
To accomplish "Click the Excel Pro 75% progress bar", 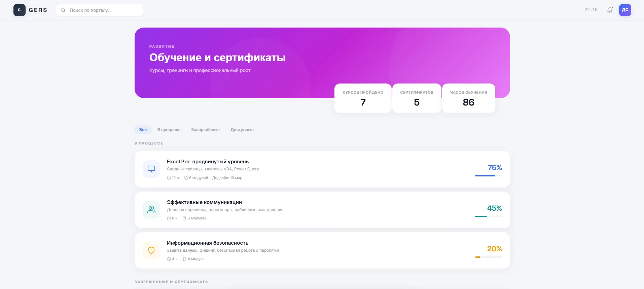I will [x=488, y=176].
